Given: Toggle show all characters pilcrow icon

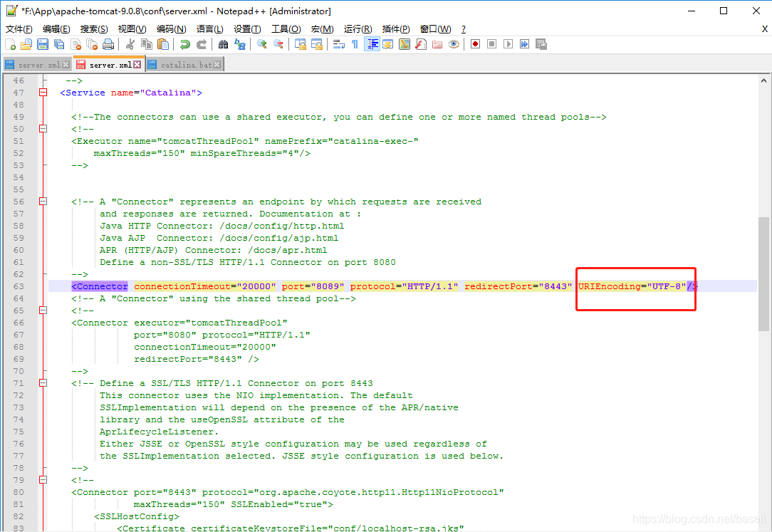Looking at the screenshot, I should coord(355,45).
